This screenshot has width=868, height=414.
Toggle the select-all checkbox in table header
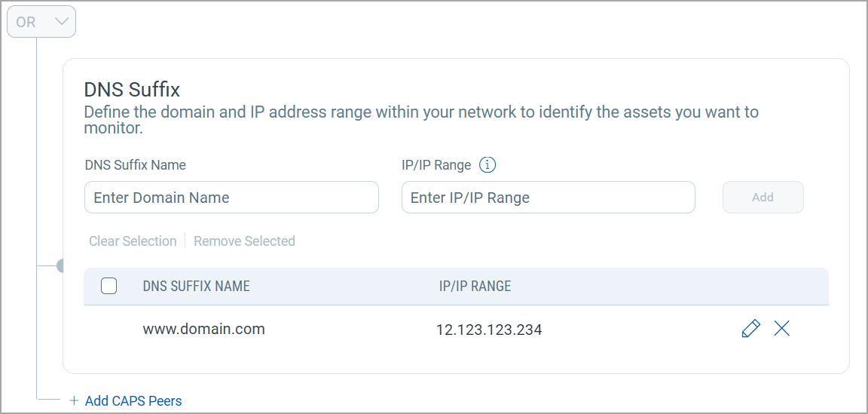pos(109,286)
